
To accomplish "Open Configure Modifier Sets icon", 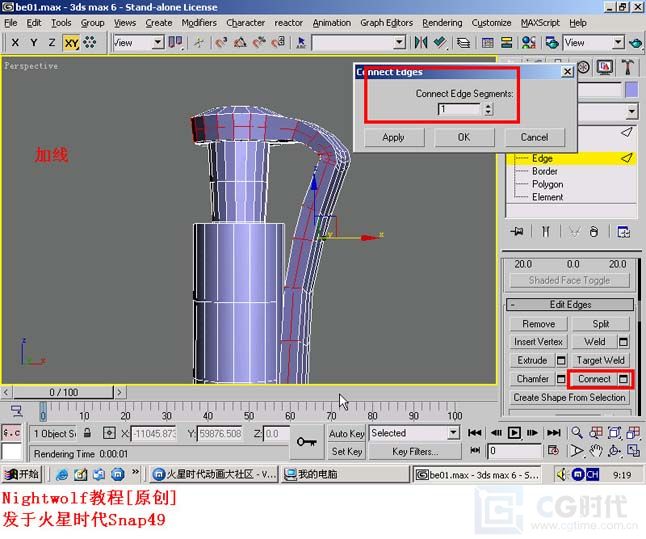I will 623,232.
